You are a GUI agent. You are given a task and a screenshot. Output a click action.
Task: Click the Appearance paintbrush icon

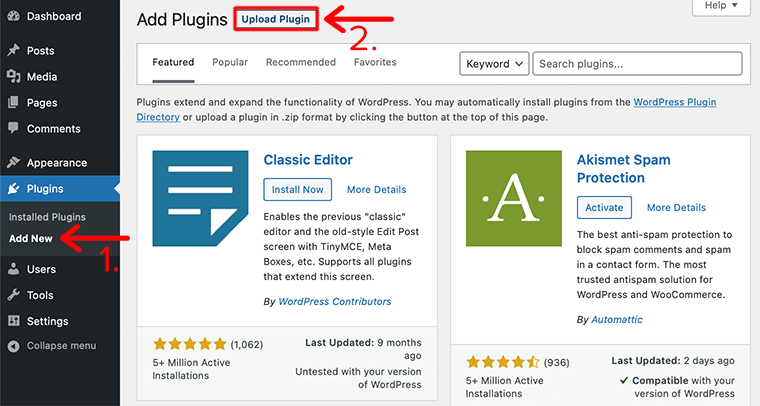click(14, 162)
